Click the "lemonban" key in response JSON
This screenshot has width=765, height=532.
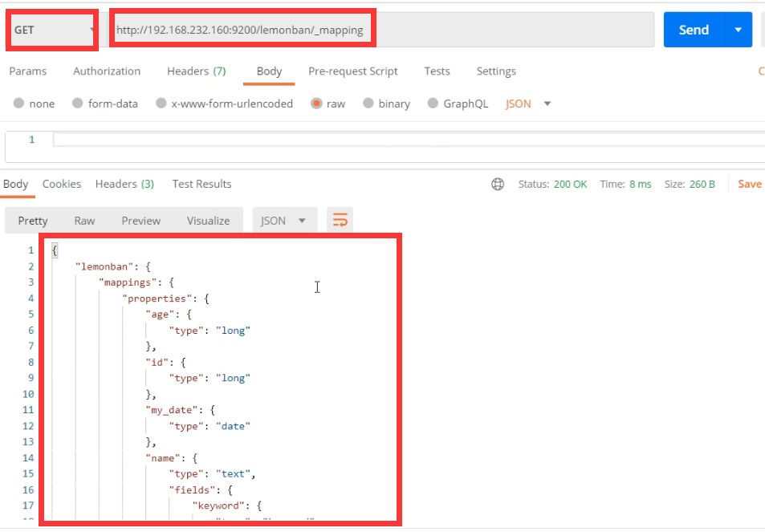(104, 266)
